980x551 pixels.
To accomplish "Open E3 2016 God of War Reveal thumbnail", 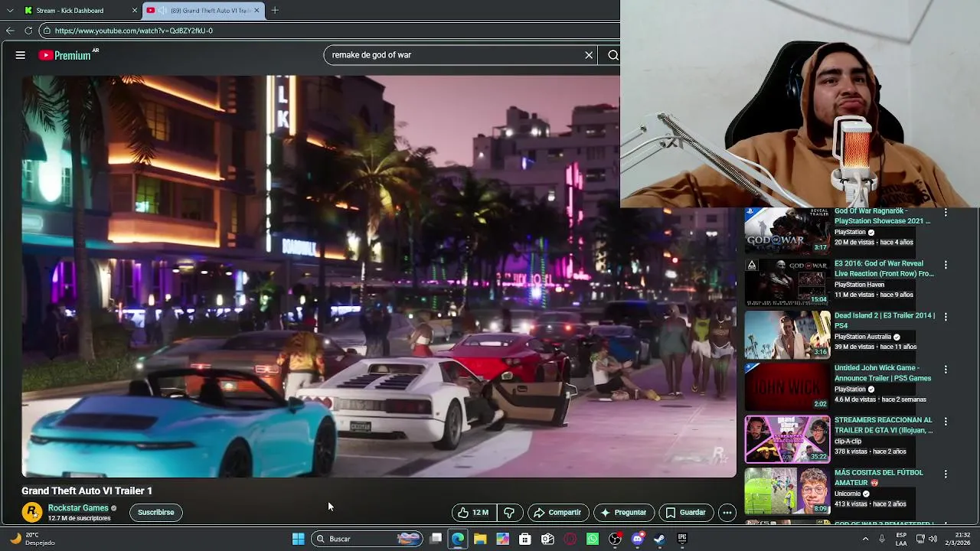I will 787,282.
